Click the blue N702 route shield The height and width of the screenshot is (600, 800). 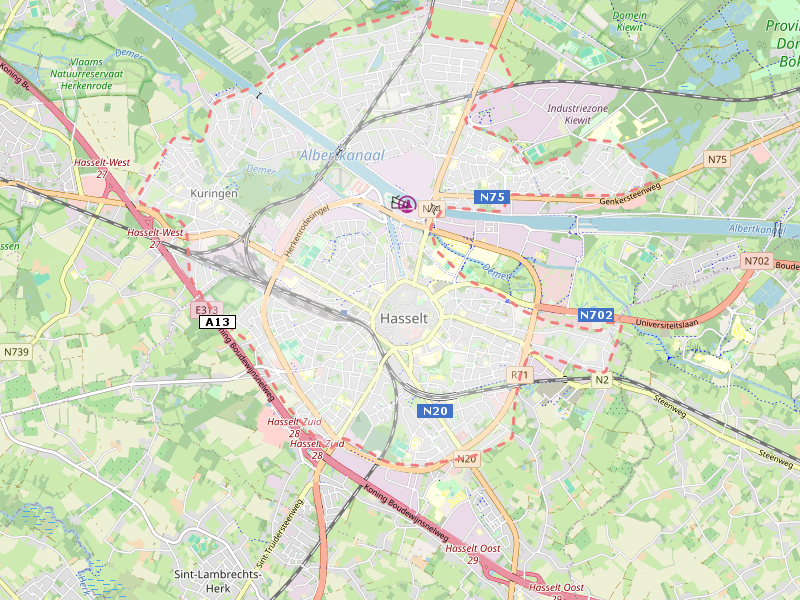click(596, 315)
